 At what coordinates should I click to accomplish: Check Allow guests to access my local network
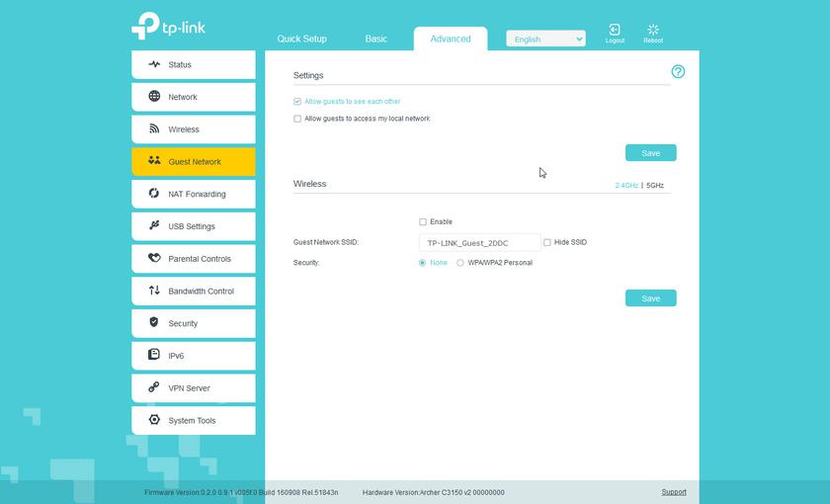tap(297, 119)
